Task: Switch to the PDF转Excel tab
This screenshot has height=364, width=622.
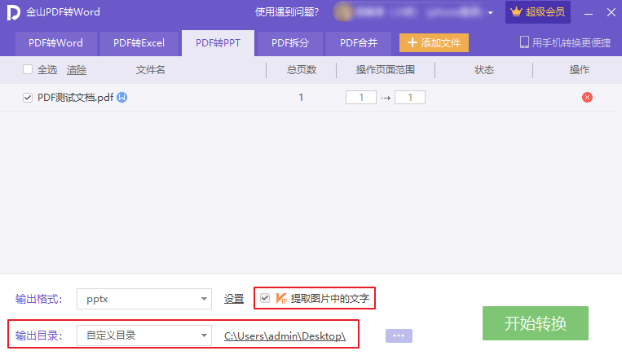Action: coord(139,43)
